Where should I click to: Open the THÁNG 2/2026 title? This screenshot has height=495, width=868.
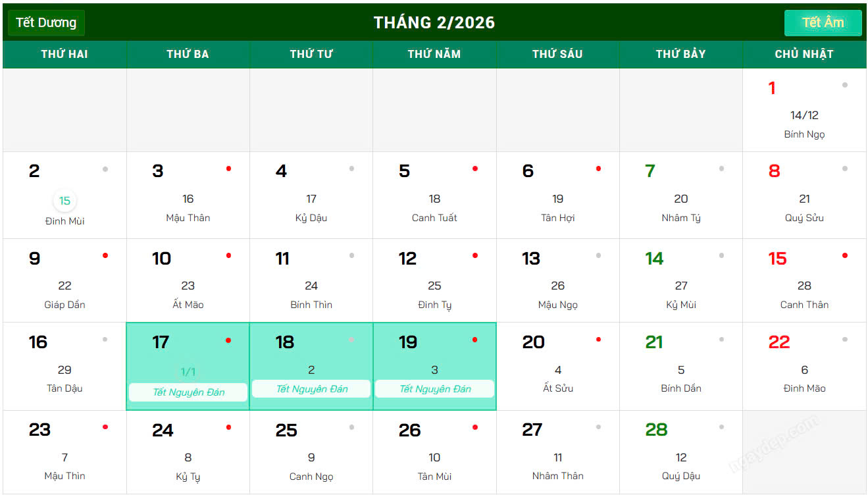434,22
